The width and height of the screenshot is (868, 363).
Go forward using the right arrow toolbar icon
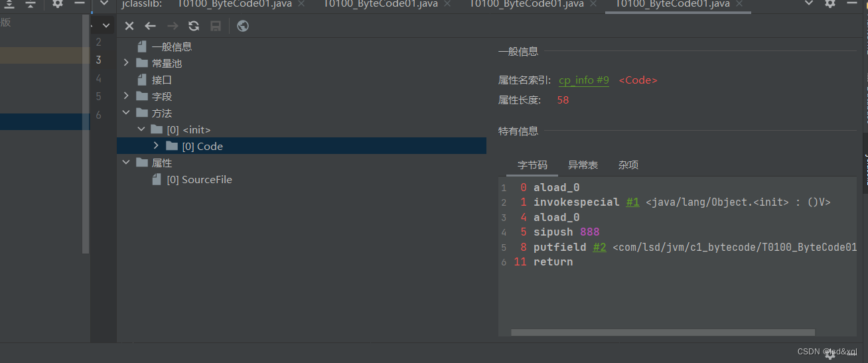[x=173, y=26]
